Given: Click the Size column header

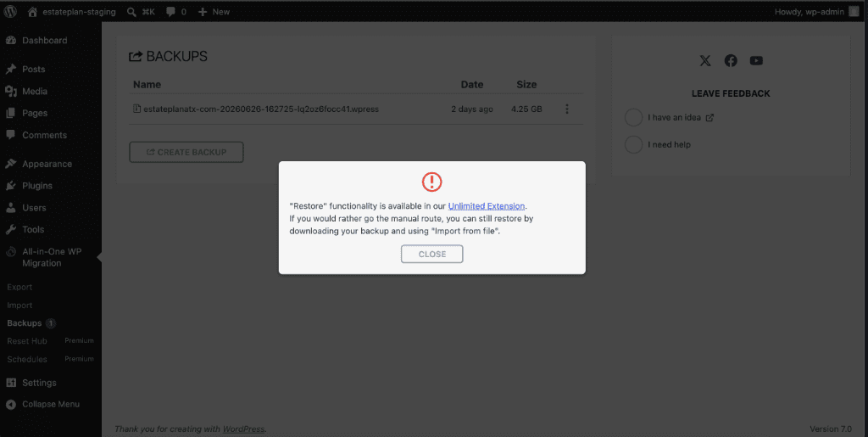Looking at the screenshot, I should point(526,85).
